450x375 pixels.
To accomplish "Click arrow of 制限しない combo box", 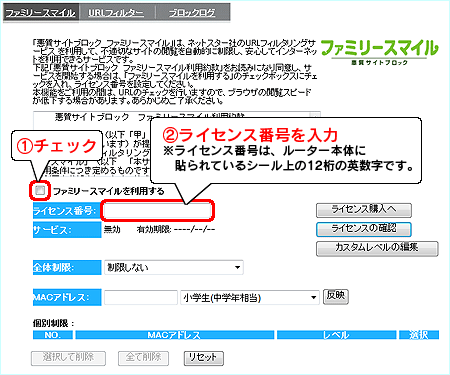I will pyautogui.click(x=237, y=267).
